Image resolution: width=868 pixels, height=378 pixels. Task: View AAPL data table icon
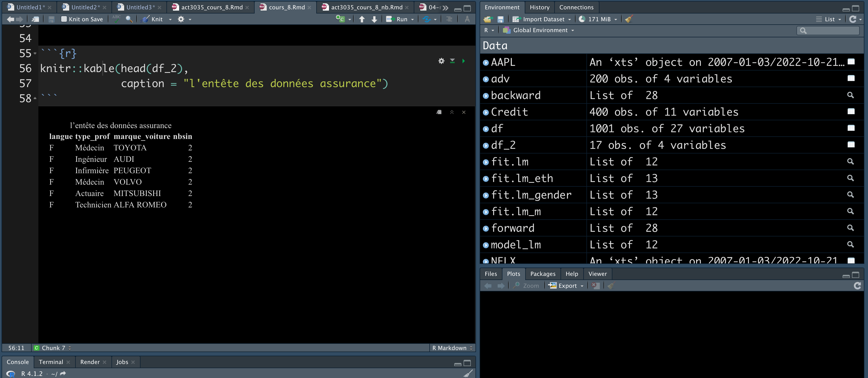coord(851,62)
